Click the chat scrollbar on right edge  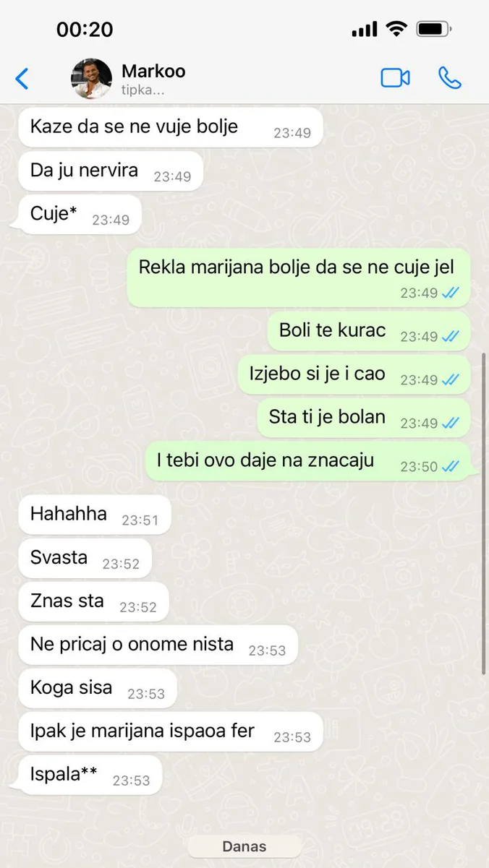[x=485, y=513]
